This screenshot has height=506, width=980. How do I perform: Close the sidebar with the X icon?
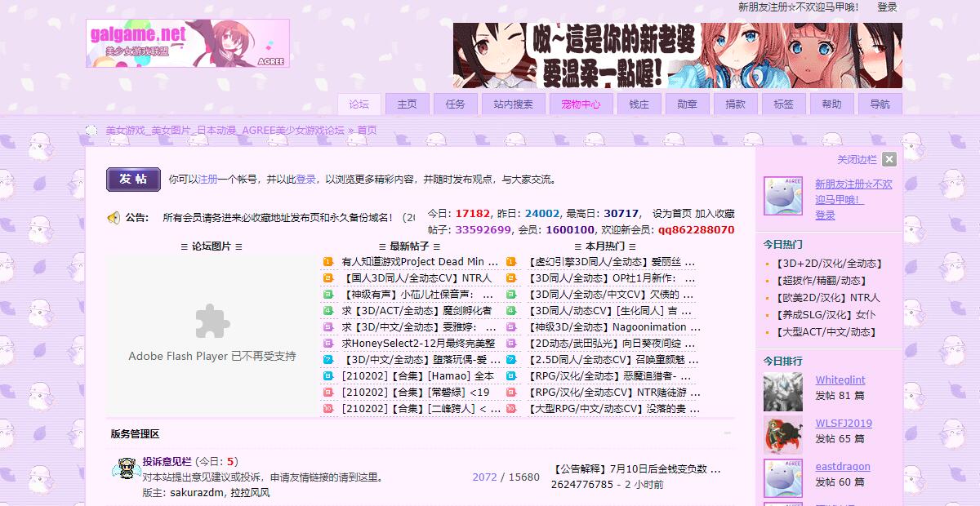pyautogui.click(x=889, y=160)
